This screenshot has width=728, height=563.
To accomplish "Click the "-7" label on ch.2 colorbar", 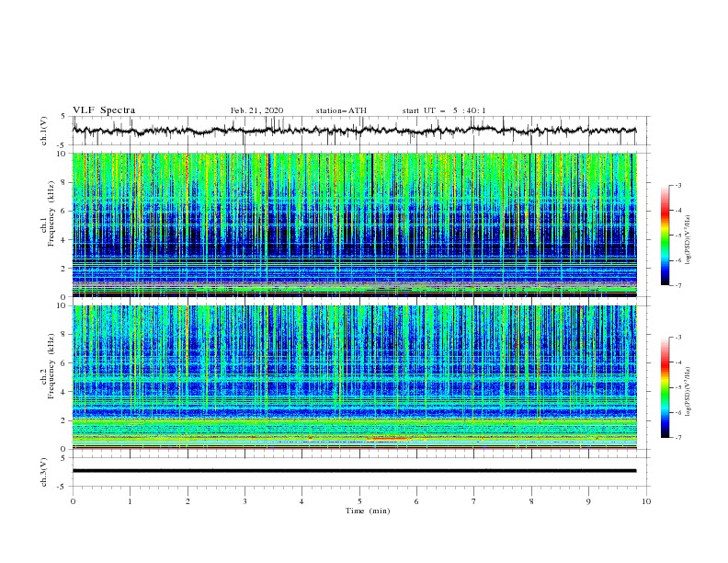I will (x=677, y=438).
